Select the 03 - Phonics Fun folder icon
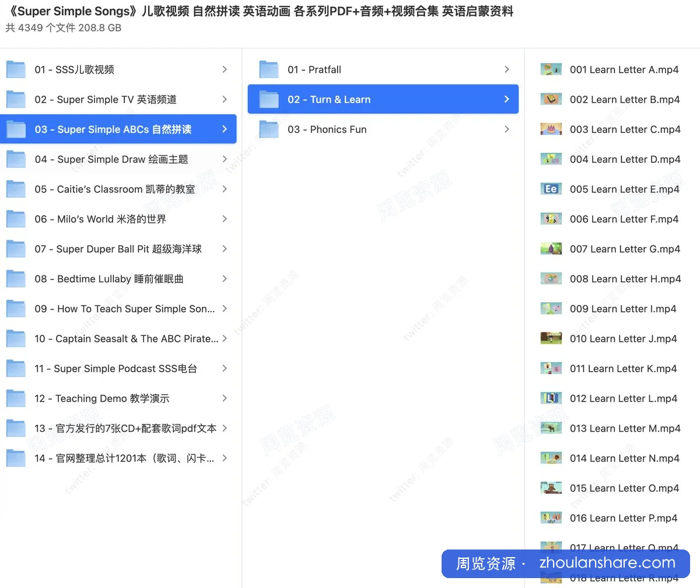This screenshot has height=588, width=700. tap(269, 129)
